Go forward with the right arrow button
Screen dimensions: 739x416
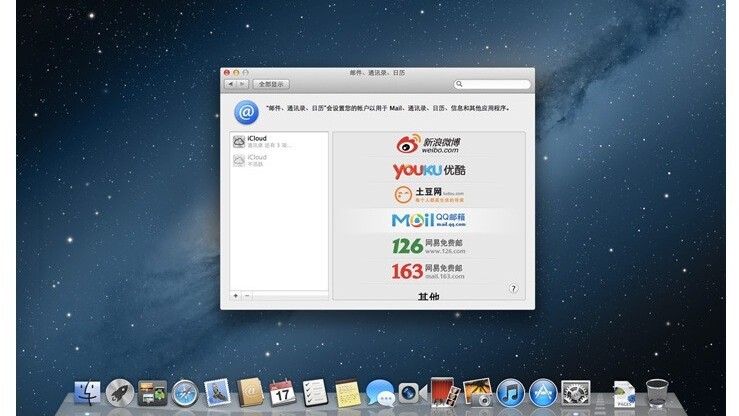[243, 85]
